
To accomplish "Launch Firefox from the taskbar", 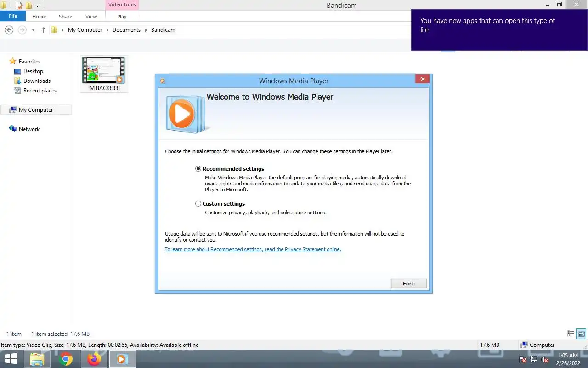I will tap(94, 359).
